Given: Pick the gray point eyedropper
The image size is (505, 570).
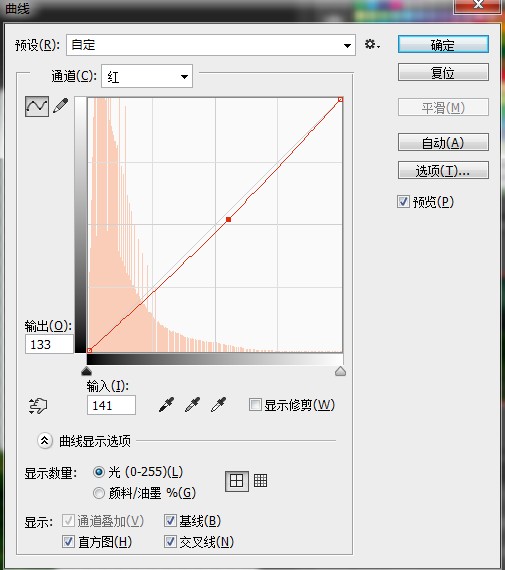Looking at the screenshot, I should [x=192, y=404].
